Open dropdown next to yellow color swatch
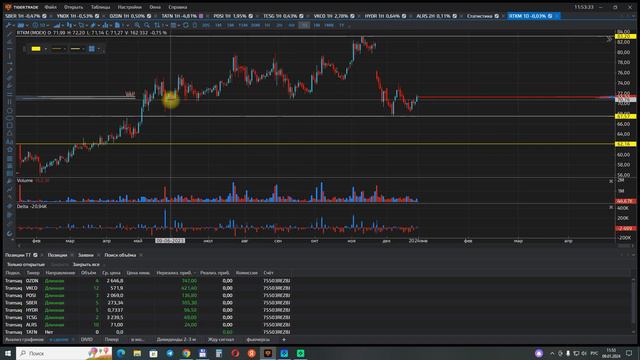Screen dimensions: 640x360 tap(45, 49)
